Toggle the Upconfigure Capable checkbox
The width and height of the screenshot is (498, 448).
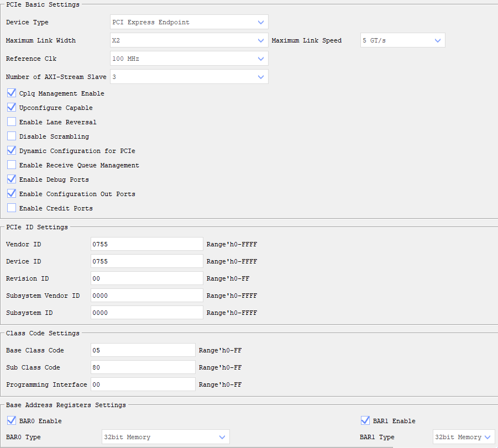click(12, 107)
